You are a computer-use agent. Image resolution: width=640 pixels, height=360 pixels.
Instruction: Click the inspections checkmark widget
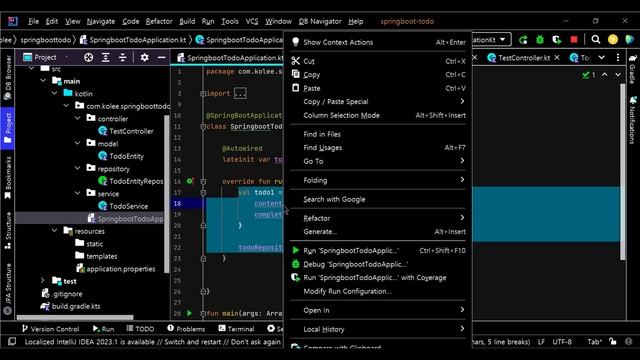pos(589,75)
